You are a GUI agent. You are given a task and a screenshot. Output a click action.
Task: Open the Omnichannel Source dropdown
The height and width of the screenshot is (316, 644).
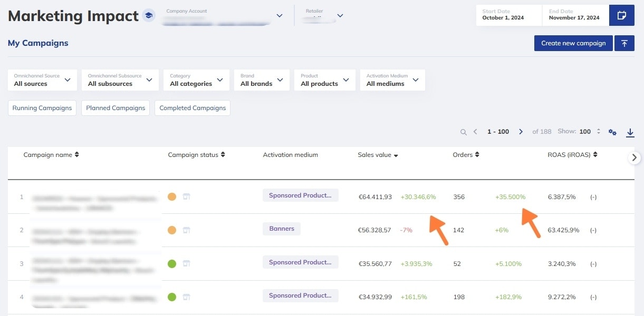pos(42,80)
